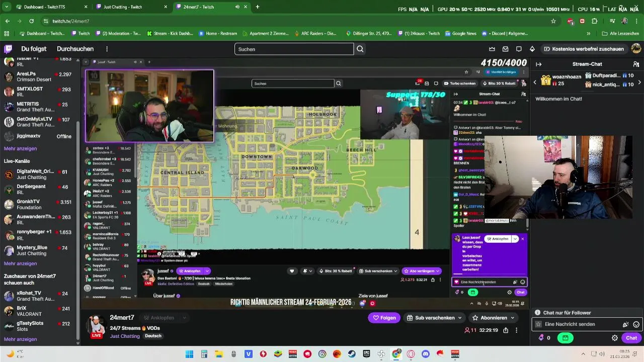This screenshot has width=644, height=362.
Task: Open the Durchsuchen navigation item
Action: pos(75,49)
